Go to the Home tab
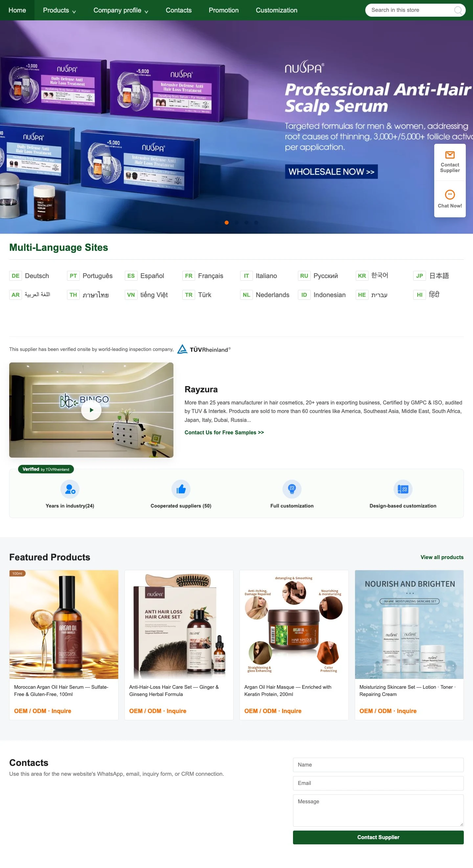 17,10
